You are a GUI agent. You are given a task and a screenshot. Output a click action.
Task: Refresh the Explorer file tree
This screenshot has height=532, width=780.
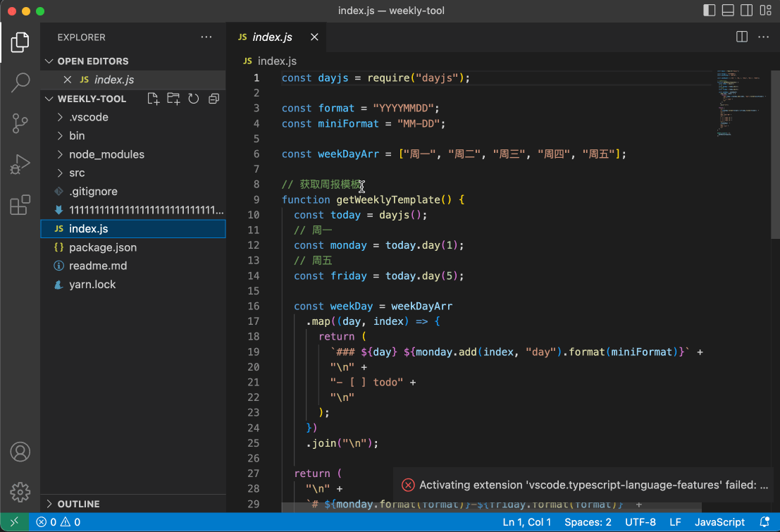[194, 99]
